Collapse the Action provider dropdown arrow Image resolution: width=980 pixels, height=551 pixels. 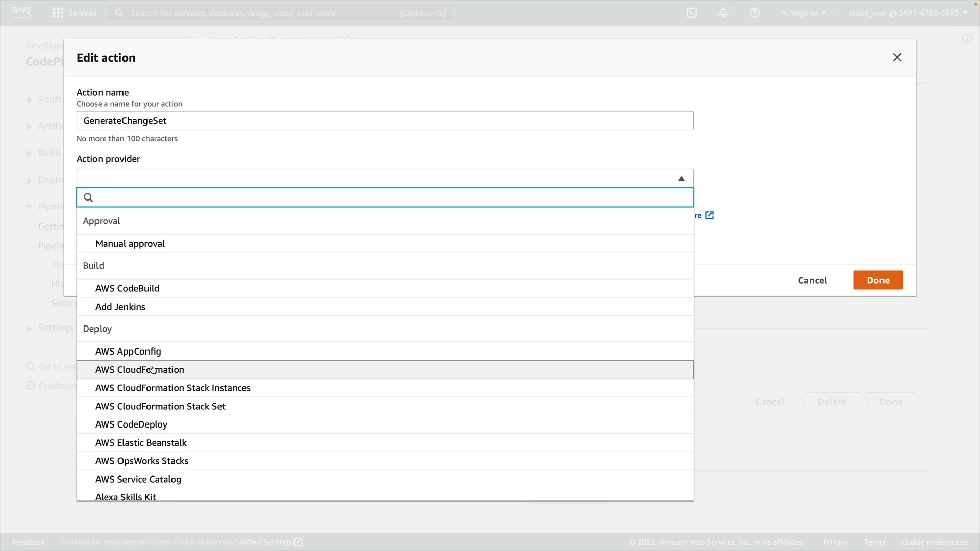tap(681, 179)
